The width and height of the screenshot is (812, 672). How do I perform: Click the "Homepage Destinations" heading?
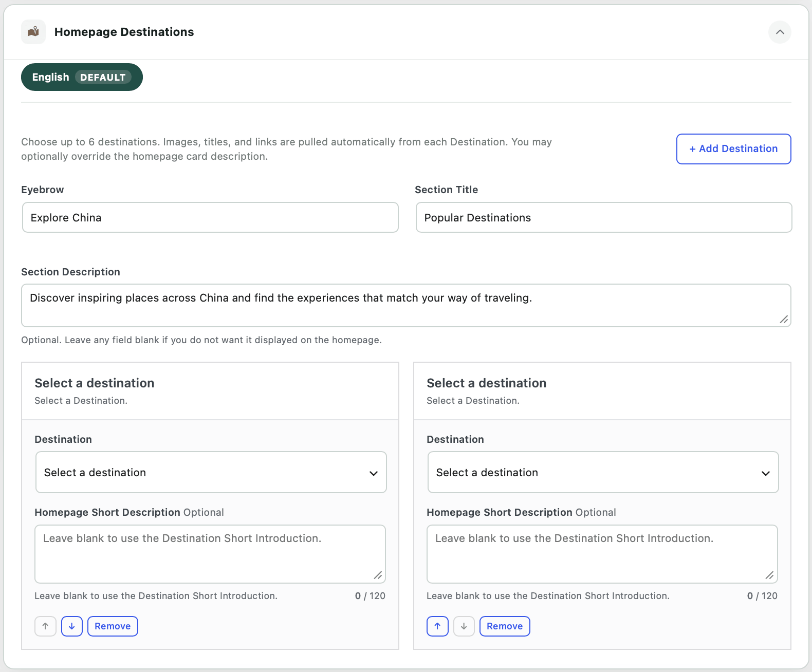(x=124, y=32)
